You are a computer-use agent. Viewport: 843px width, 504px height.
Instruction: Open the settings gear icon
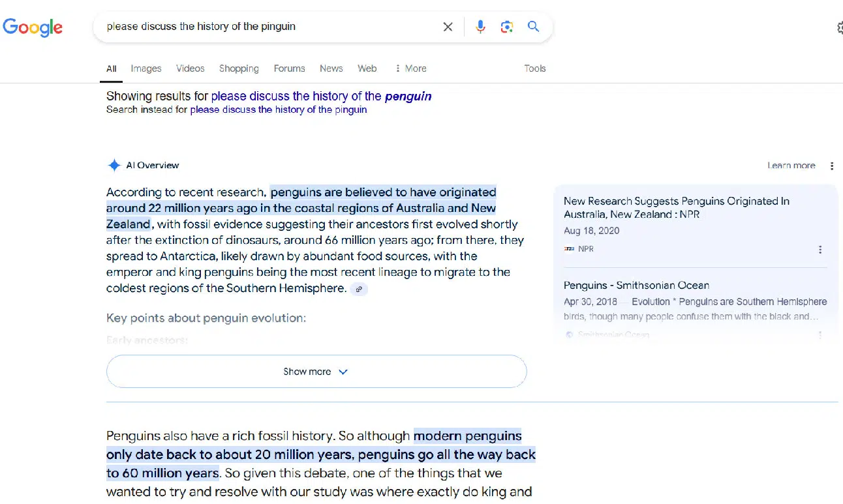tap(840, 27)
